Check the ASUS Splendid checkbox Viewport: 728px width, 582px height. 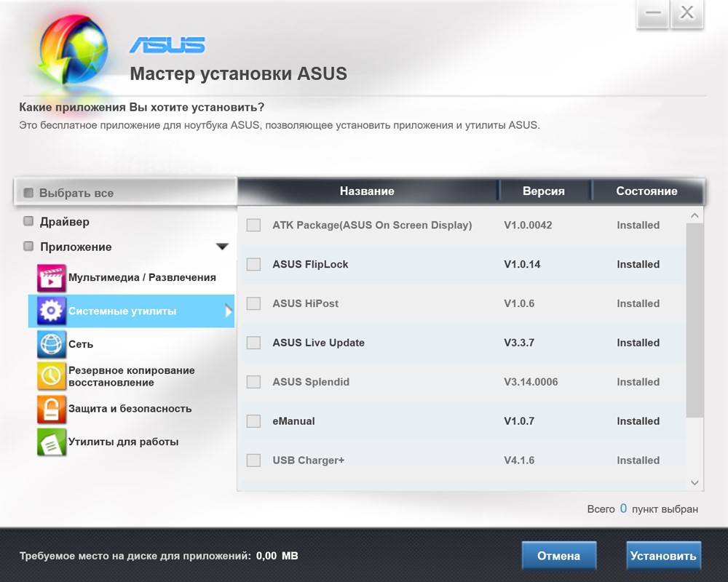point(253,382)
